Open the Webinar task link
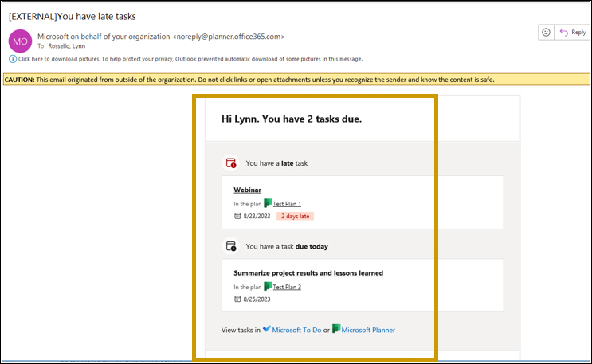Screen dimensions: 592x364 point(247,190)
